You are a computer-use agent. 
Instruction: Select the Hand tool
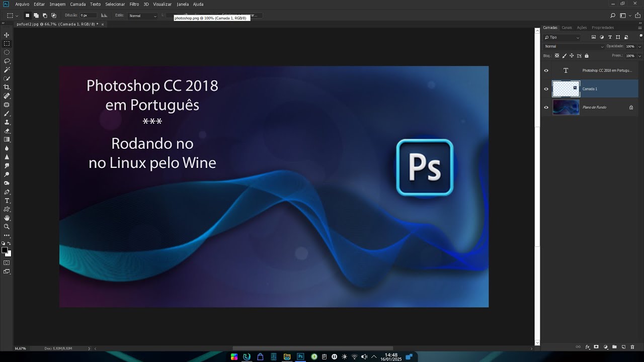[7, 218]
